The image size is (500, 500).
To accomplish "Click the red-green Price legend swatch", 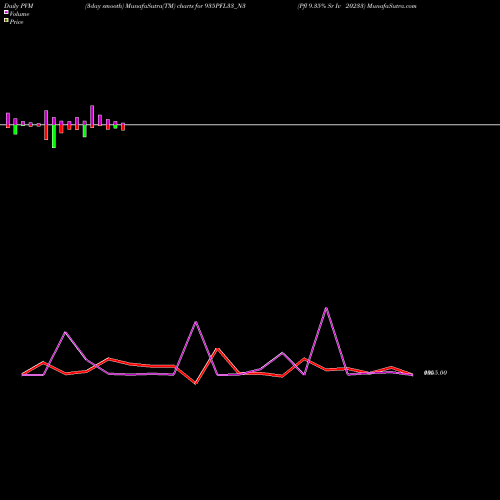I will pyautogui.click(x=6, y=20).
